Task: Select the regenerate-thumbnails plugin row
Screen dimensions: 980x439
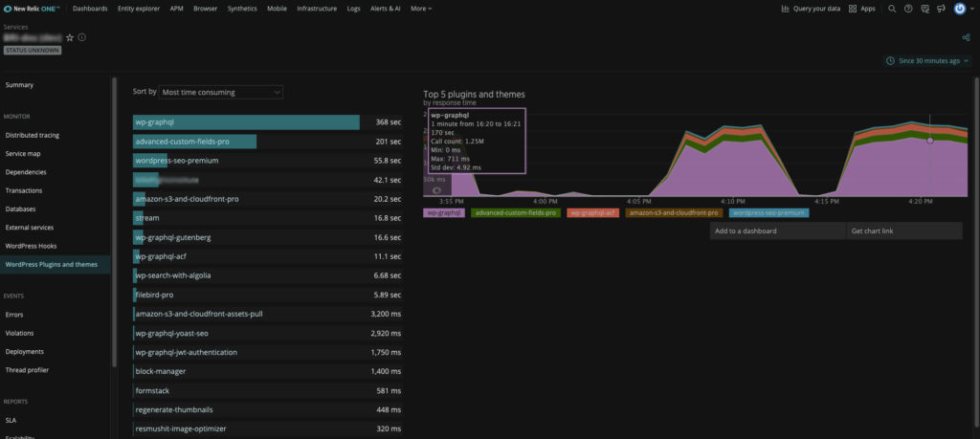Action: coord(268,410)
